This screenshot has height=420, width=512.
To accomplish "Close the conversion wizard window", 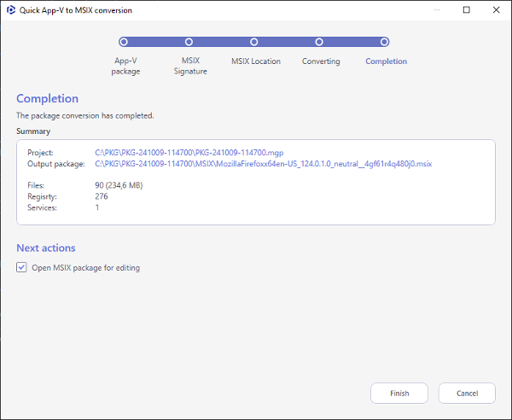I will coord(496,10).
